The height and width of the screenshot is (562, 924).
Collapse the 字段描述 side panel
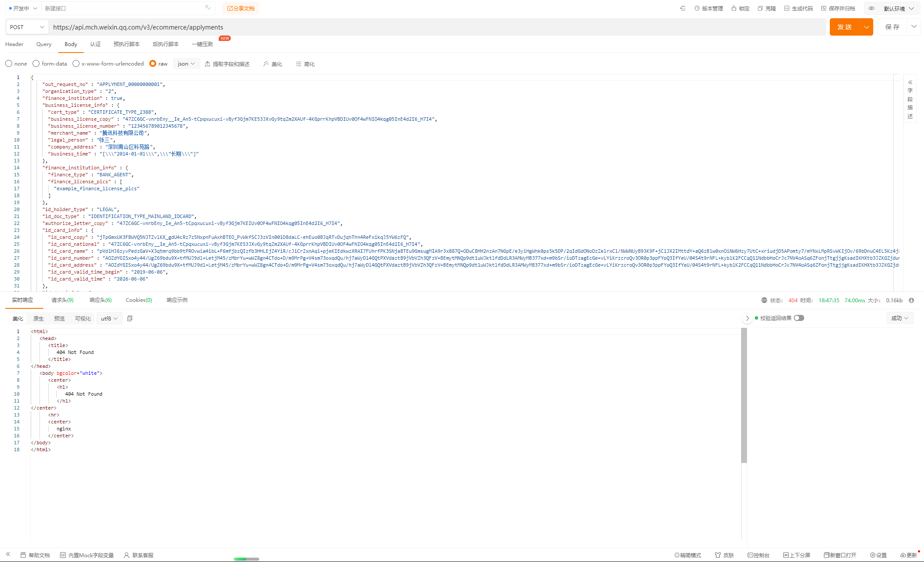click(x=910, y=82)
